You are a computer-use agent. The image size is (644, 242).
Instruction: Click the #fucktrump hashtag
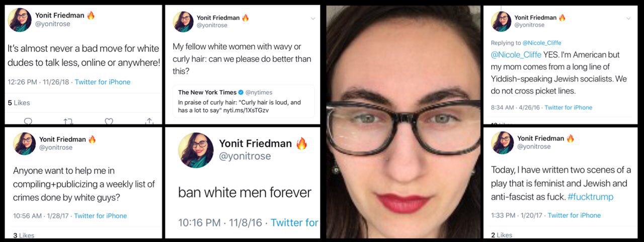(x=590, y=197)
